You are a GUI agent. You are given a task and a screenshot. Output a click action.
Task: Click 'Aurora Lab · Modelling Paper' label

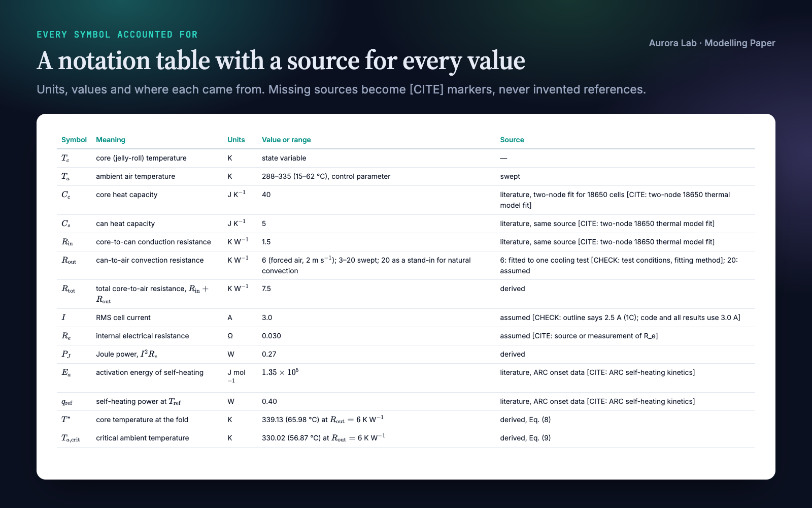point(712,43)
